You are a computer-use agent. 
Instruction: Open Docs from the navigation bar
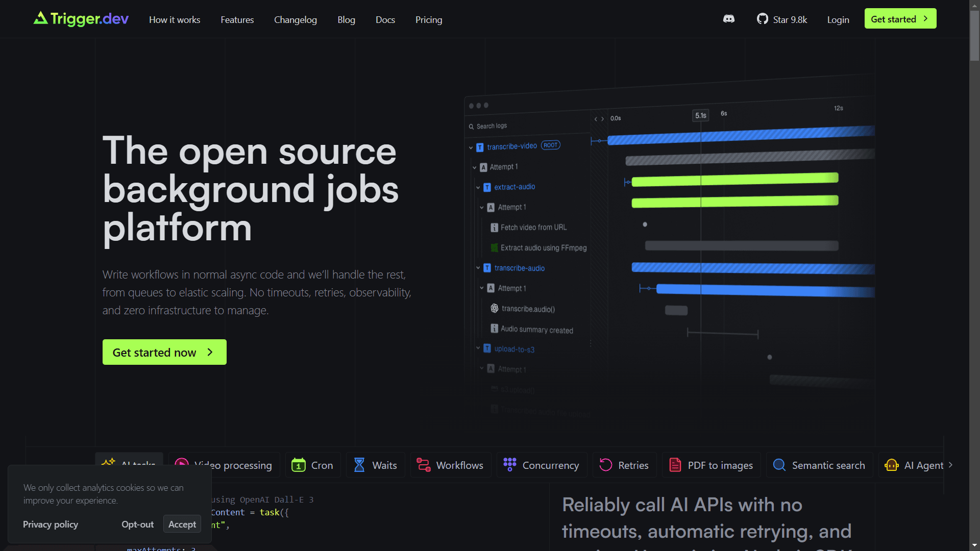click(x=385, y=19)
